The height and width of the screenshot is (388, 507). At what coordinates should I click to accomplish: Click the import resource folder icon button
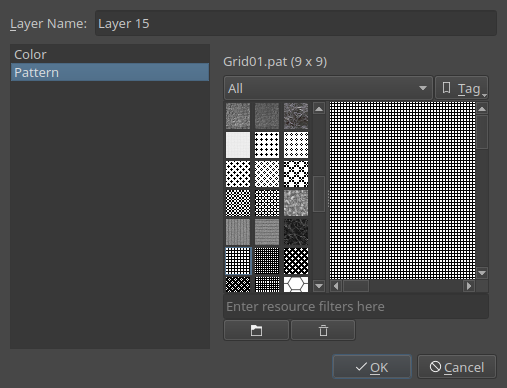click(256, 330)
